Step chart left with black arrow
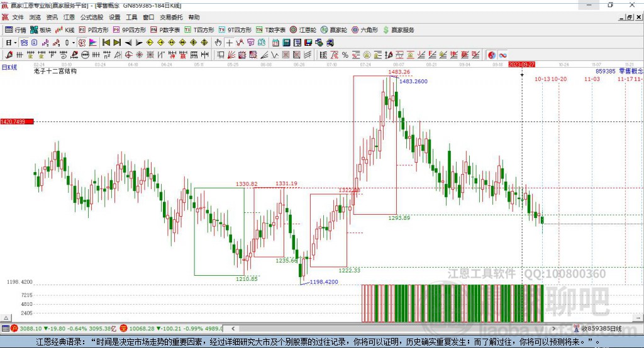644x348 pixels. [128, 43]
